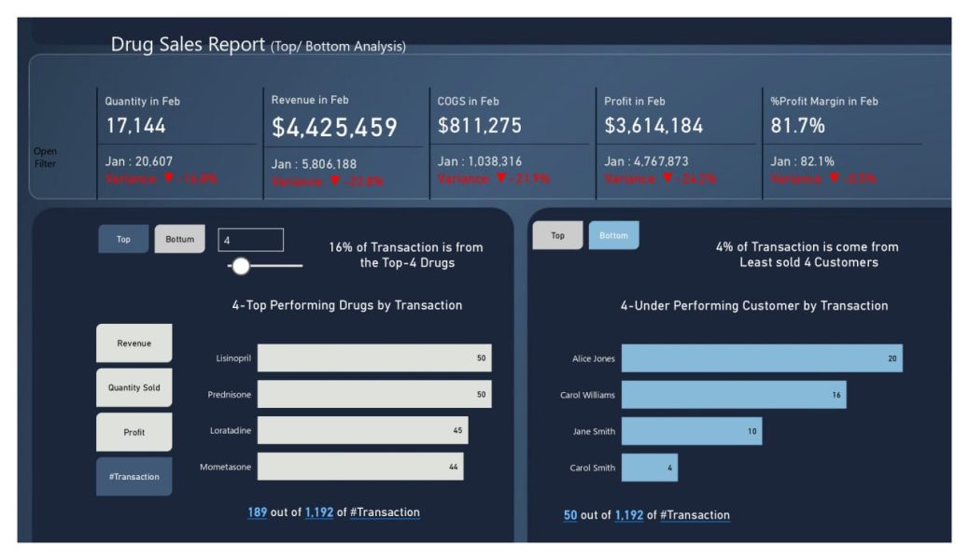Screen dimensions: 969x560
Task: Select the #Transaction metric button
Action: 133,476
